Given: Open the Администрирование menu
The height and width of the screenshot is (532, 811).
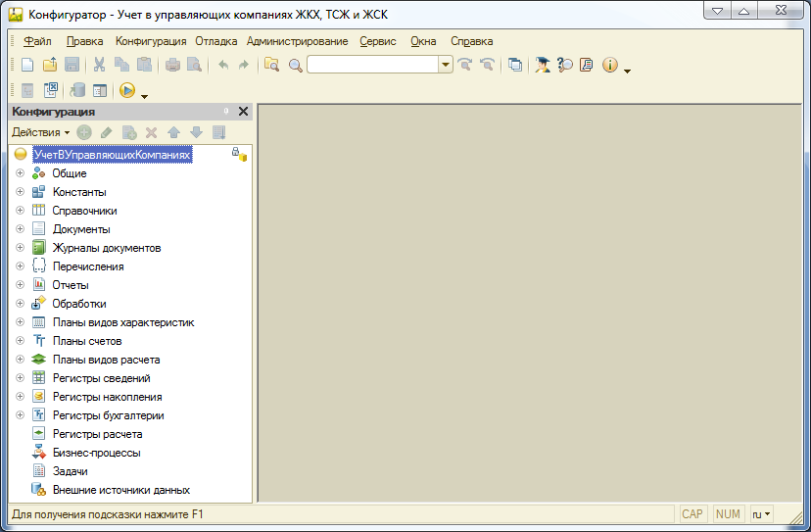Looking at the screenshot, I should [298, 41].
